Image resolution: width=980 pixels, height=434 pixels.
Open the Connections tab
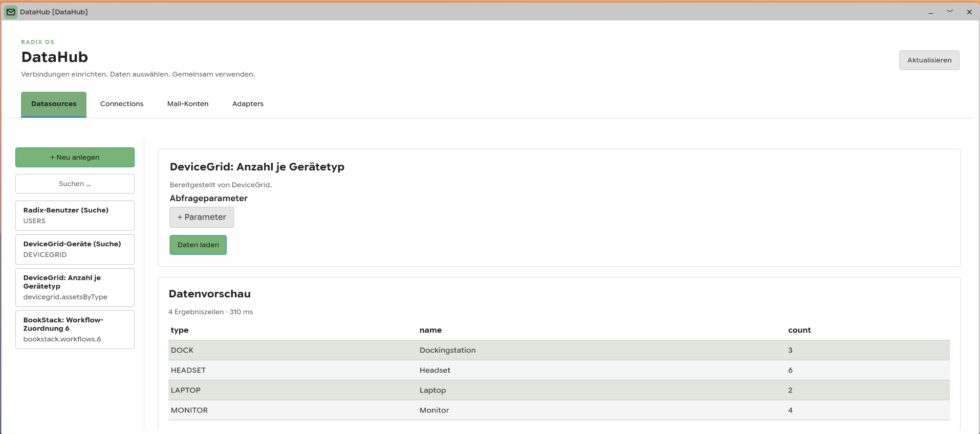[122, 104]
